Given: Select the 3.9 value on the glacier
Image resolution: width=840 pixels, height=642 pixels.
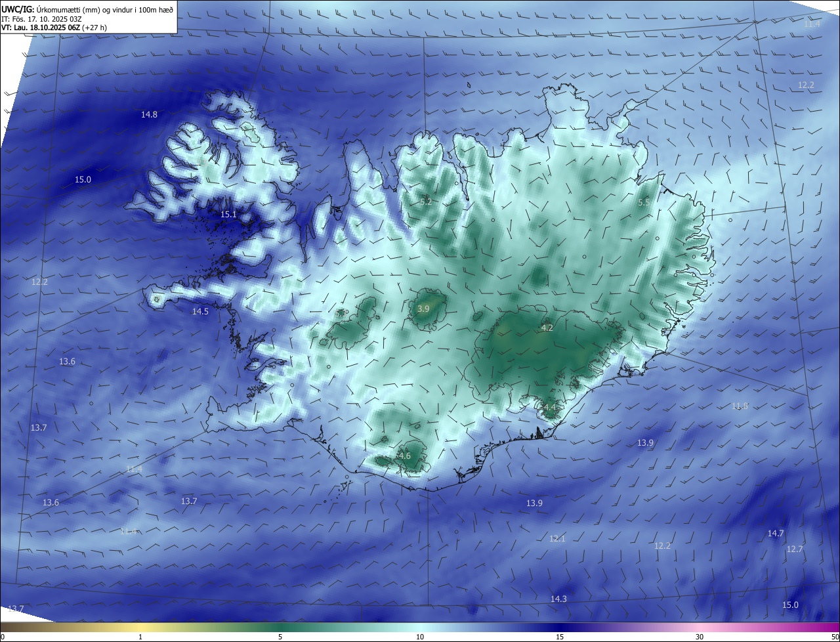Looking at the screenshot, I should (x=423, y=309).
